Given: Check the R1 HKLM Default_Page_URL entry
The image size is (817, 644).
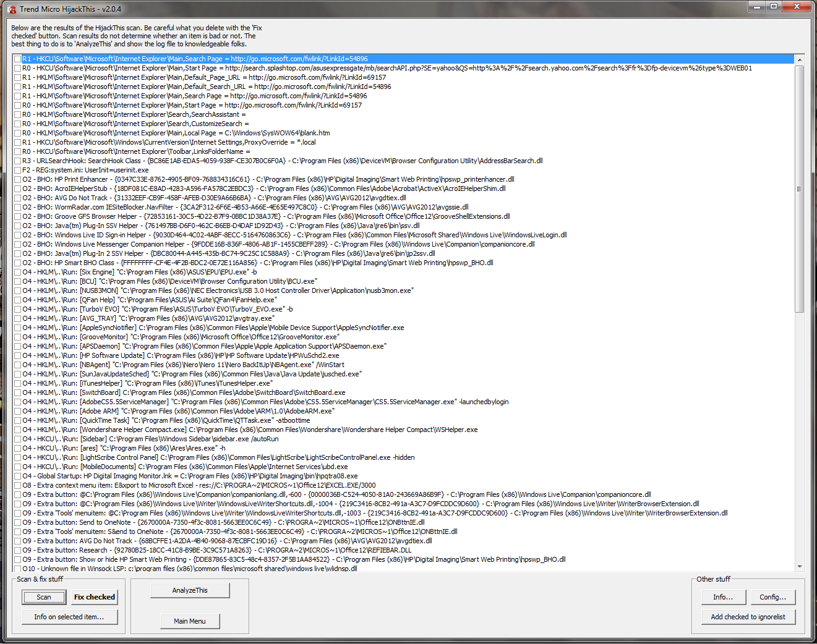Looking at the screenshot, I should point(18,78).
